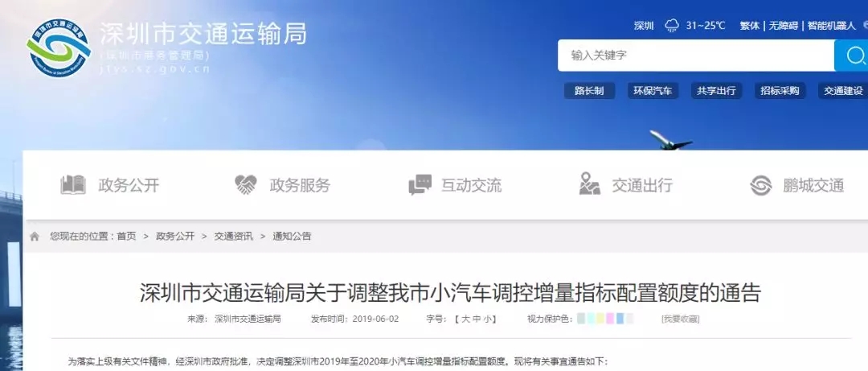Click the 互动交流 chat bubble icon
868x371 pixels.
click(x=420, y=184)
